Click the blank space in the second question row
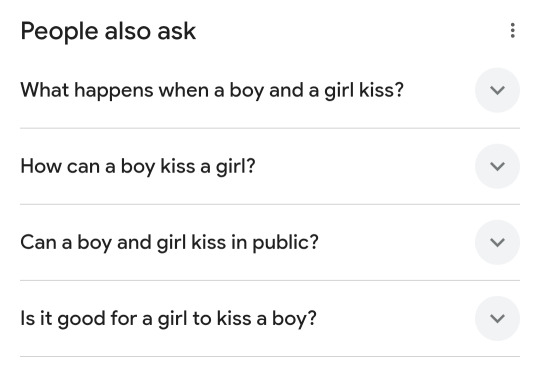 click(x=365, y=166)
